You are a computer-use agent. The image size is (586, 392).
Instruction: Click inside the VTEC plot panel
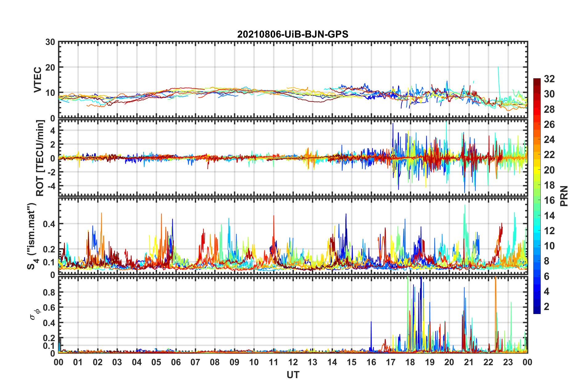(x=293, y=80)
